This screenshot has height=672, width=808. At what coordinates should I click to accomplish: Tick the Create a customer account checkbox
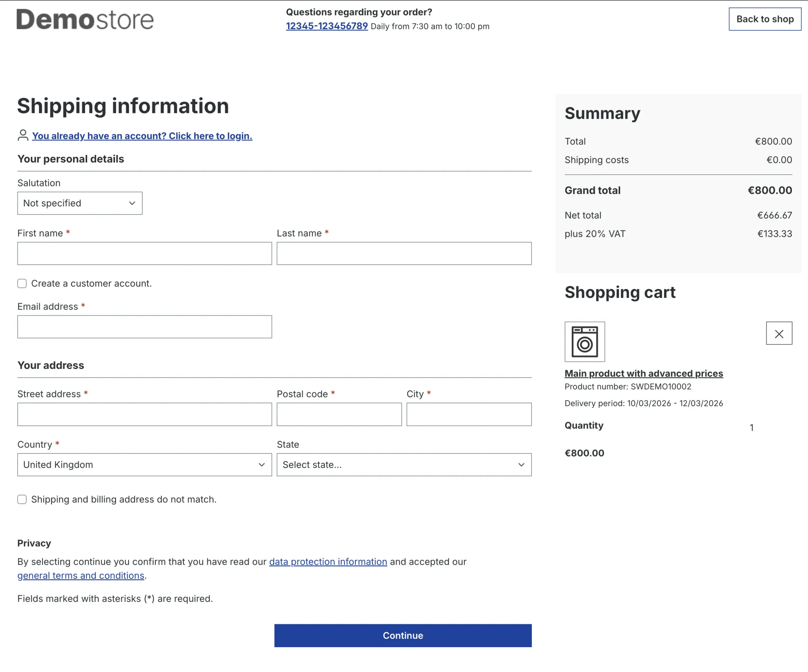(x=22, y=283)
